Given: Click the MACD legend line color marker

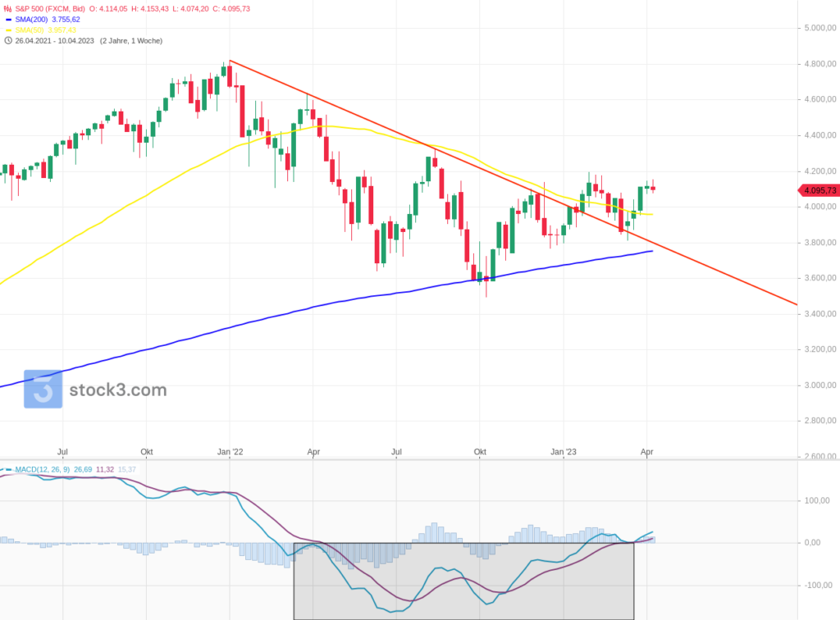Looking at the screenshot, I should tap(7, 470).
